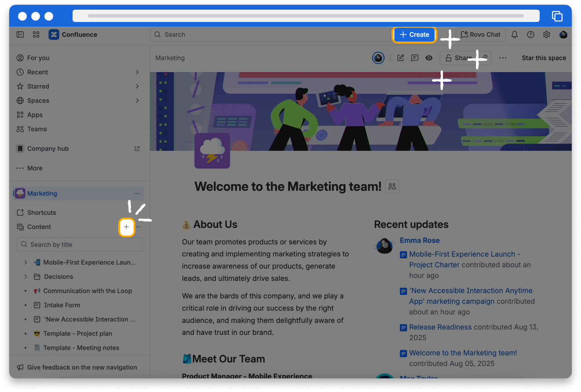
Task: Open Rovo Chat
Action: 480,35
